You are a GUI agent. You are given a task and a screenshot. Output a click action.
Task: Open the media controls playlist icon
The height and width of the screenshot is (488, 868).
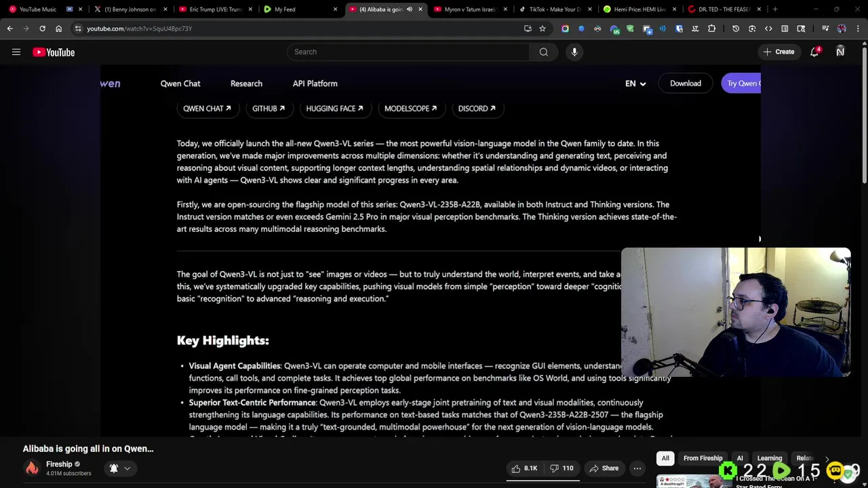[825, 28]
